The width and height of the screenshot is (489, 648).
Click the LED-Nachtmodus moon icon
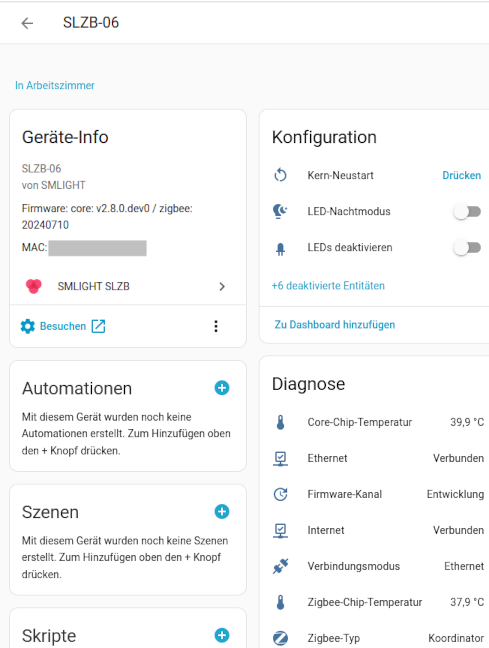(280, 211)
